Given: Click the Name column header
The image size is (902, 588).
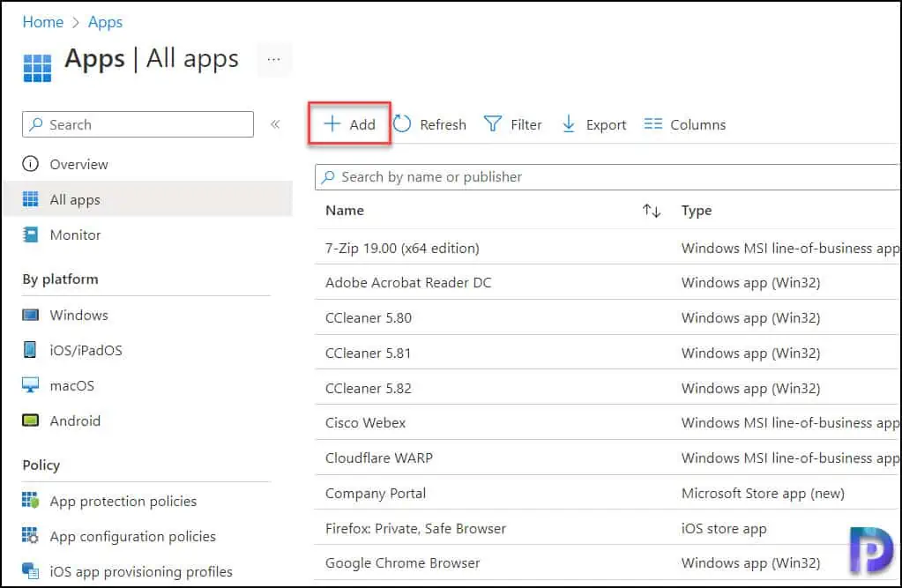Looking at the screenshot, I should pos(345,211).
